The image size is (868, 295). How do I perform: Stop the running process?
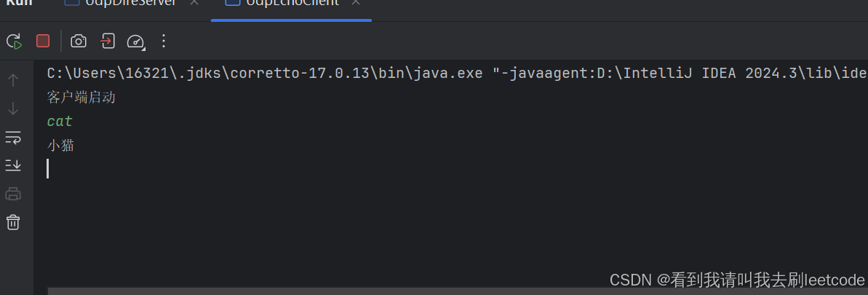[43, 42]
